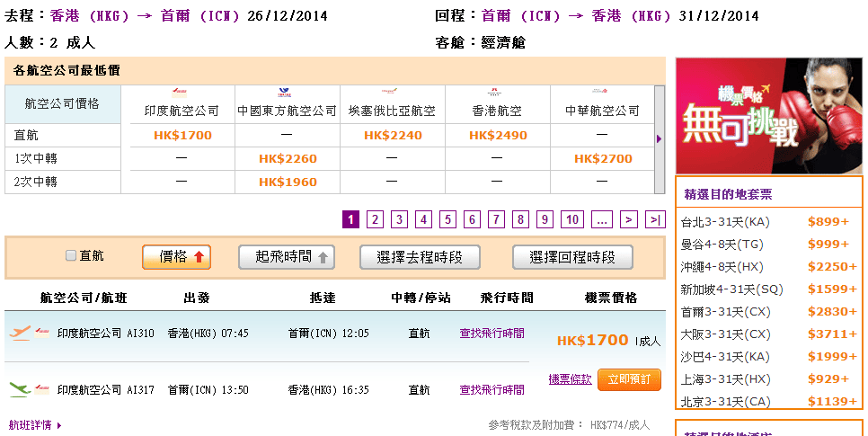Click the orange departing flight plane icon
This screenshot has height=436, width=868.
click(20, 333)
